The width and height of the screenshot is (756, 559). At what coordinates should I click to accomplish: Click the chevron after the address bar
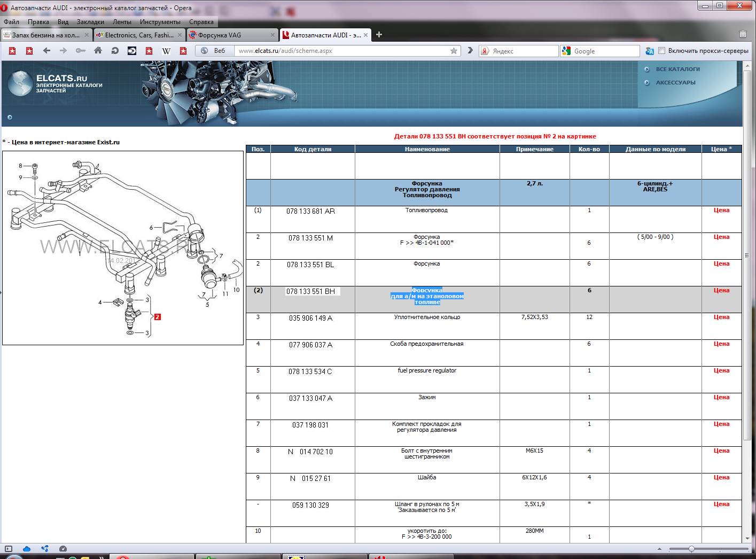pyautogui.click(x=470, y=51)
